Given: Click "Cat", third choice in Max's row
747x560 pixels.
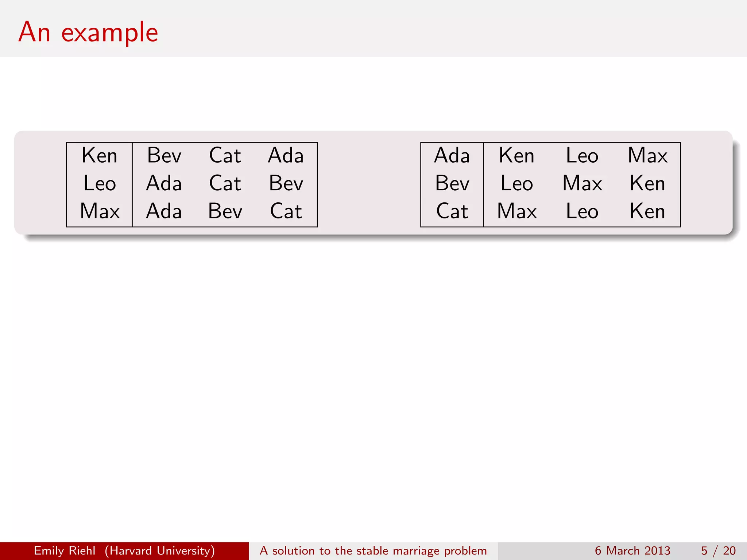Looking at the screenshot, I should tap(286, 211).
